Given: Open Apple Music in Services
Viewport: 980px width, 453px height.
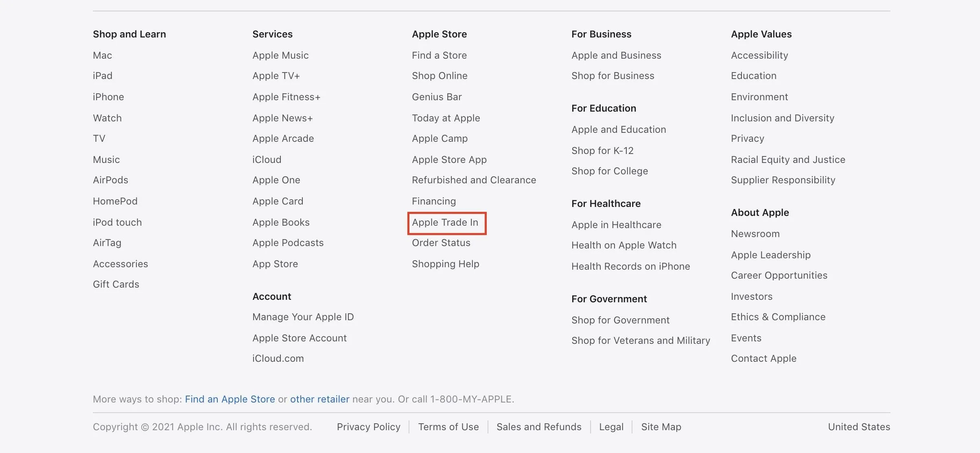Looking at the screenshot, I should (280, 55).
